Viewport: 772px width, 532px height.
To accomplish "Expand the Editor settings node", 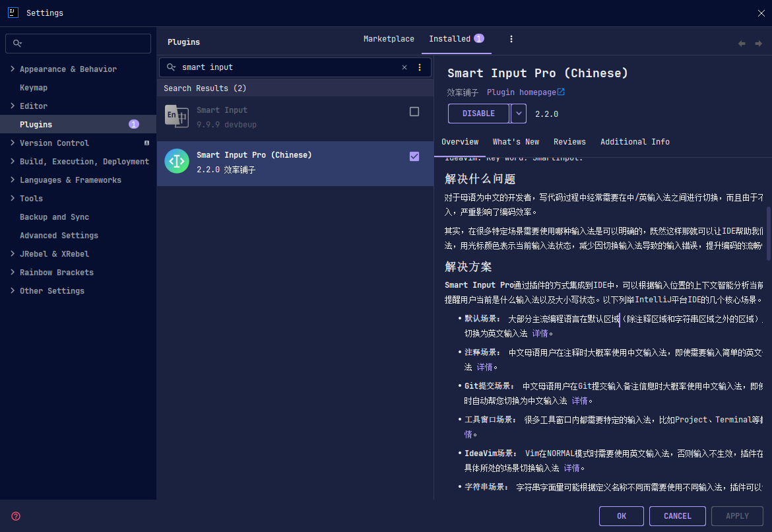I will click(13, 106).
